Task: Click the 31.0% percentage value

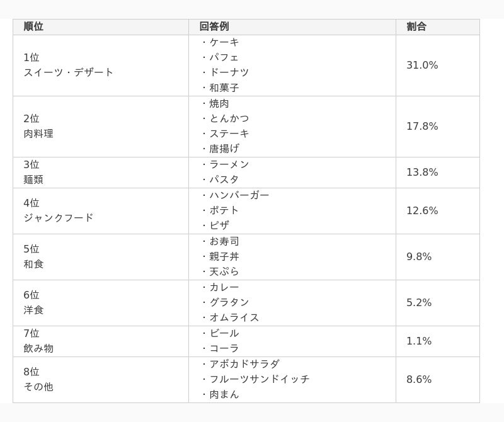Action: [x=422, y=65]
